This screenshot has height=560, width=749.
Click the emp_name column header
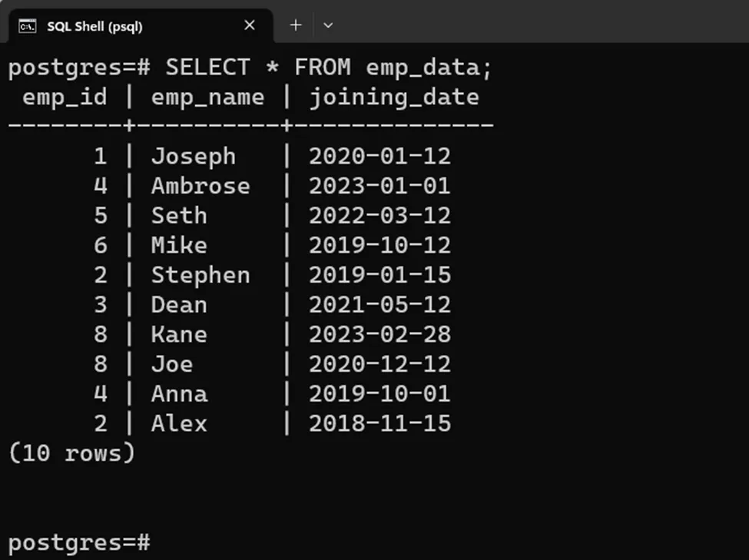[207, 97]
